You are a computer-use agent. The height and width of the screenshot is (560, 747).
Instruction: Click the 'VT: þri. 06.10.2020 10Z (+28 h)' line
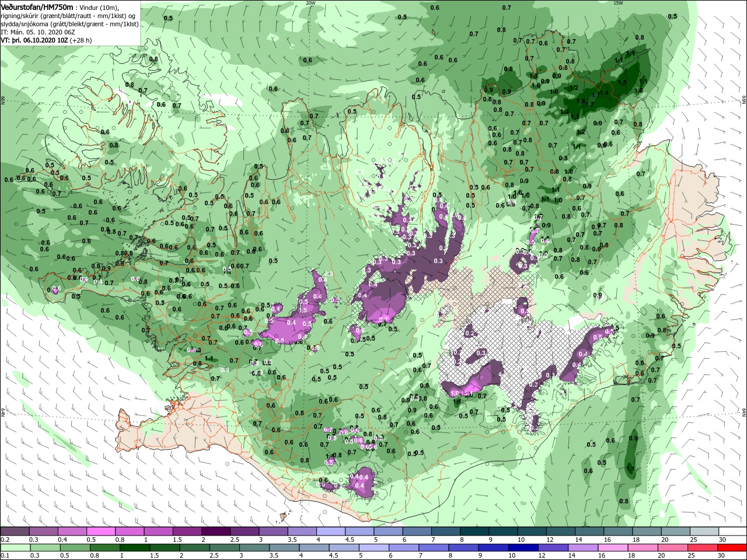(x=46, y=40)
